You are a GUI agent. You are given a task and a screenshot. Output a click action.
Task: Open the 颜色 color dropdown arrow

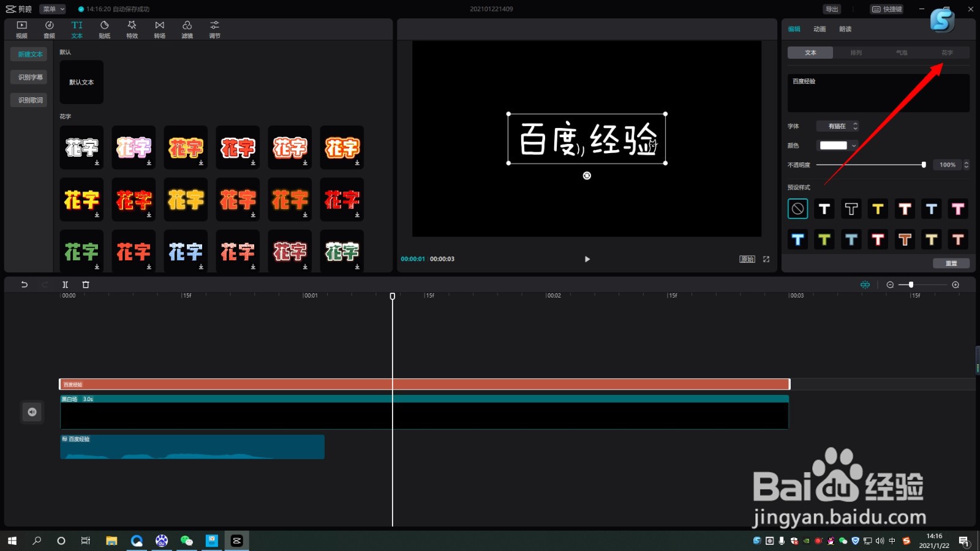click(x=854, y=146)
